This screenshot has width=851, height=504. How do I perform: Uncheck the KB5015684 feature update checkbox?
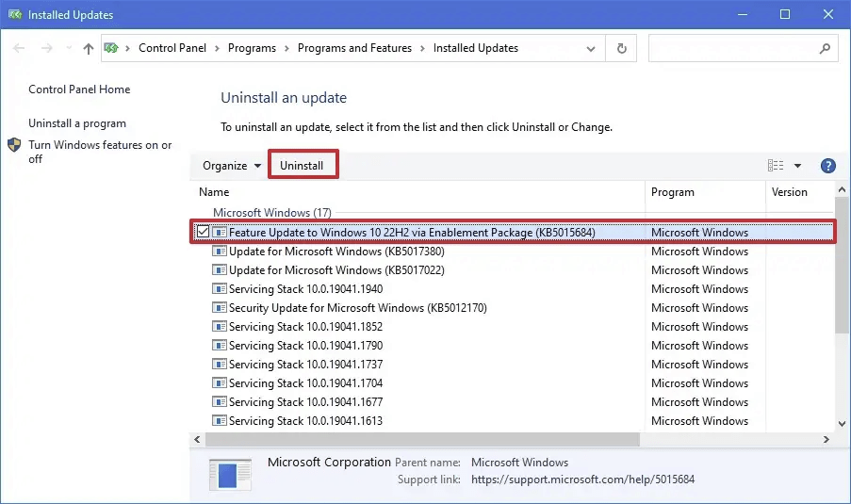203,232
